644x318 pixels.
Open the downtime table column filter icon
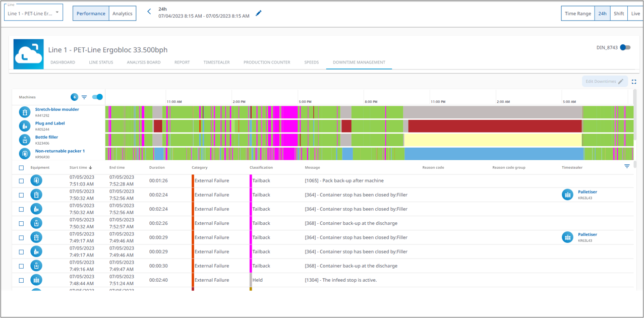pyautogui.click(x=627, y=166)
